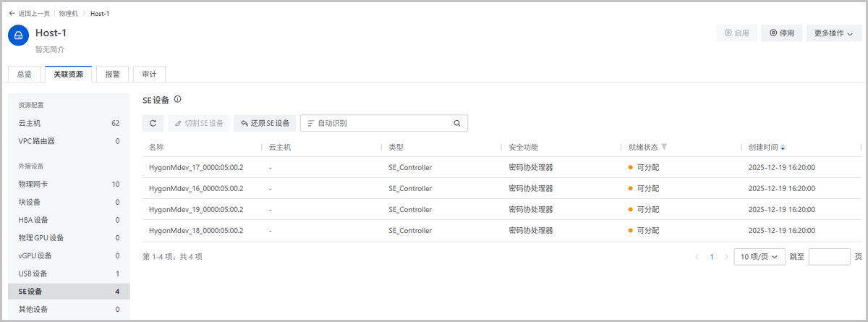Screen dimensions: 868x322
Task: Switch to the 报警 tab
Action: 112,74
